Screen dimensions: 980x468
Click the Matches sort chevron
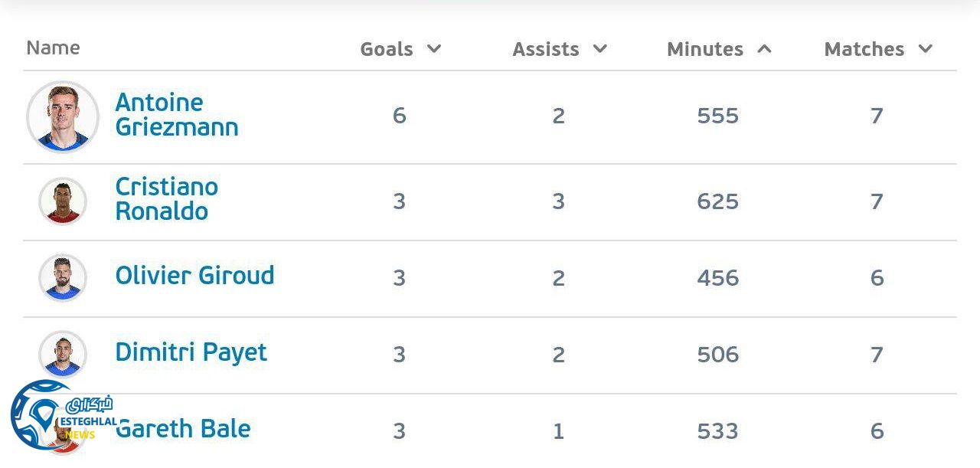(x=926, y=49)
